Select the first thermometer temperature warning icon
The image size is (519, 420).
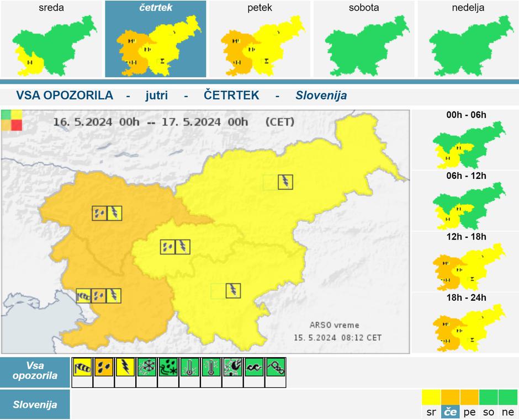point(189,367)
